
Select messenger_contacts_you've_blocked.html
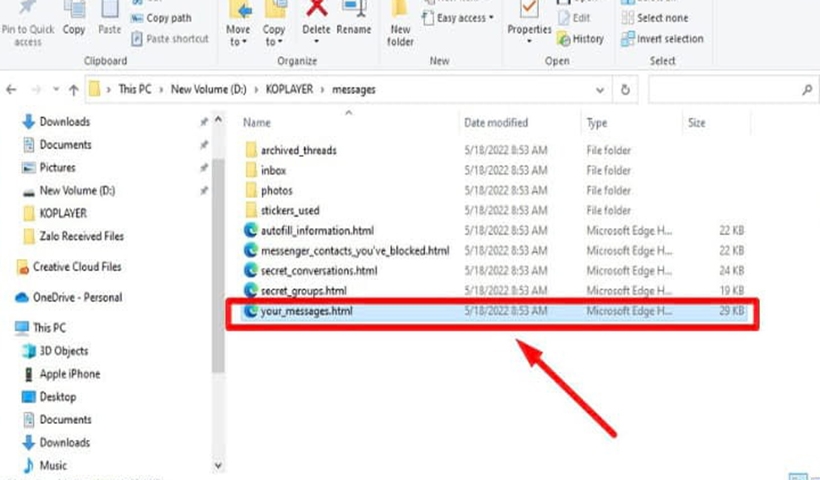pyautogui.click(x=355, y=251)
